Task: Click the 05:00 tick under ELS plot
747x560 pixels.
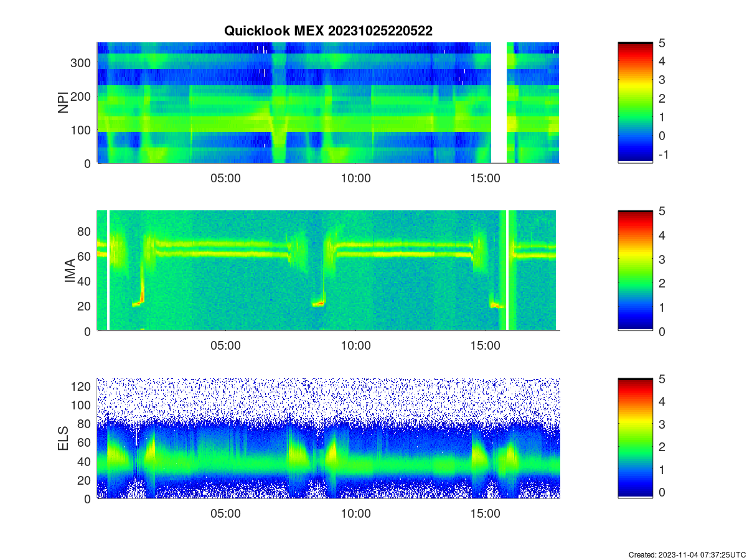Action: 226,513
